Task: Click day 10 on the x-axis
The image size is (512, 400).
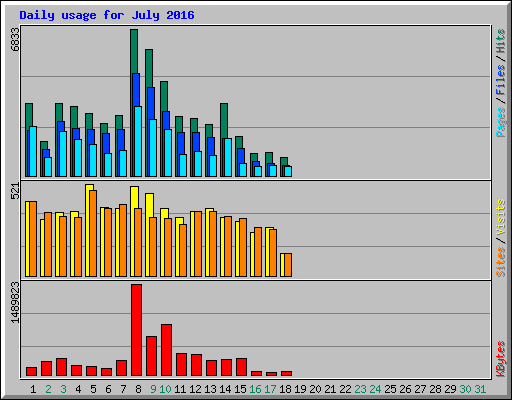Action: (x=165, y=389)
